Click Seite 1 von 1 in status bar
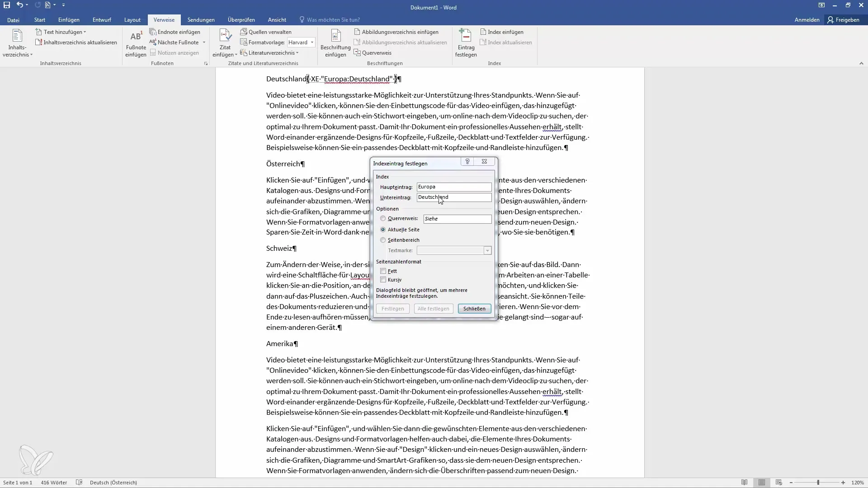 click(18, 483)
